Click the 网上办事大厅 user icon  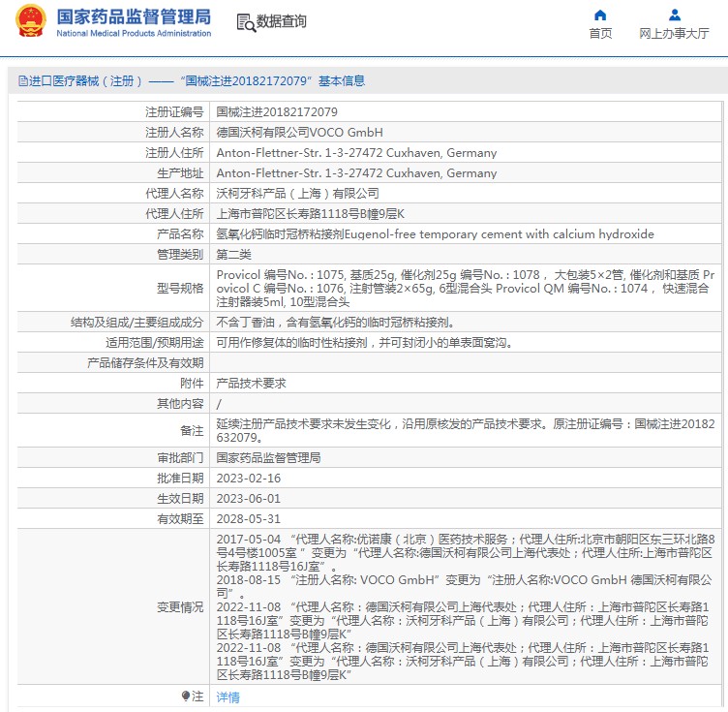674,15
